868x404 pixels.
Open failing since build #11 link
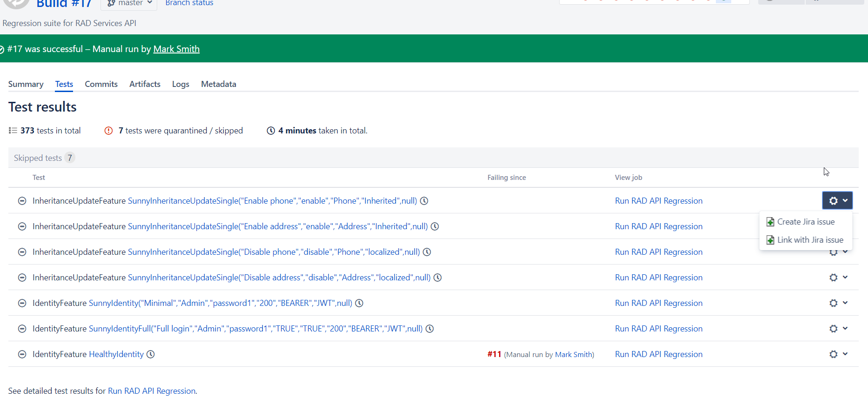(x=494, y=354)
